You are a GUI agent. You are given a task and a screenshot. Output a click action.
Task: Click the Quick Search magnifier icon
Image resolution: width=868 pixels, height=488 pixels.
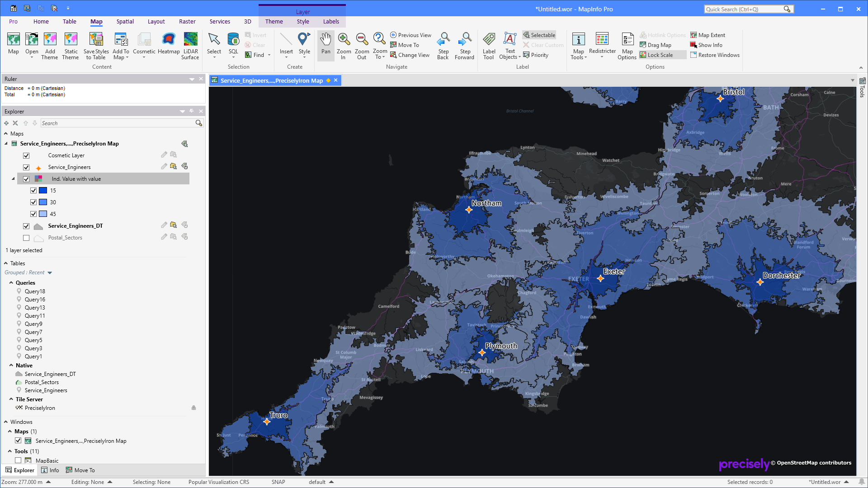coord(787,9)
